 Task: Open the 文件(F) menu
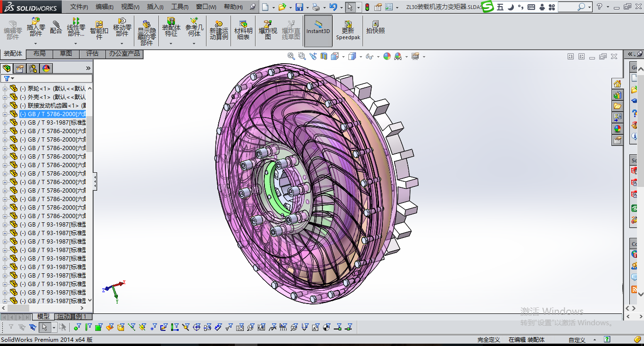pos(79,7)
